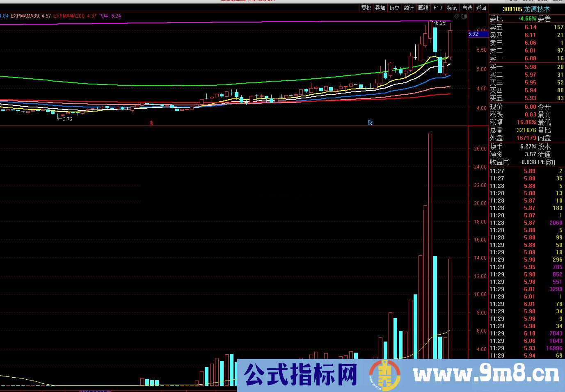Click the 叠加 overlay button
The height and width of the screenshot is (392, 565).
(380, 8)
